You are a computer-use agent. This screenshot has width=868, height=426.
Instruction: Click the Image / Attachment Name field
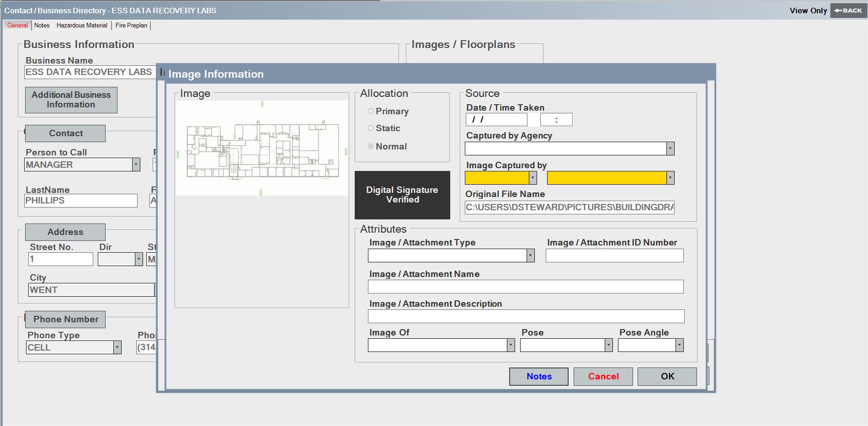526,287
